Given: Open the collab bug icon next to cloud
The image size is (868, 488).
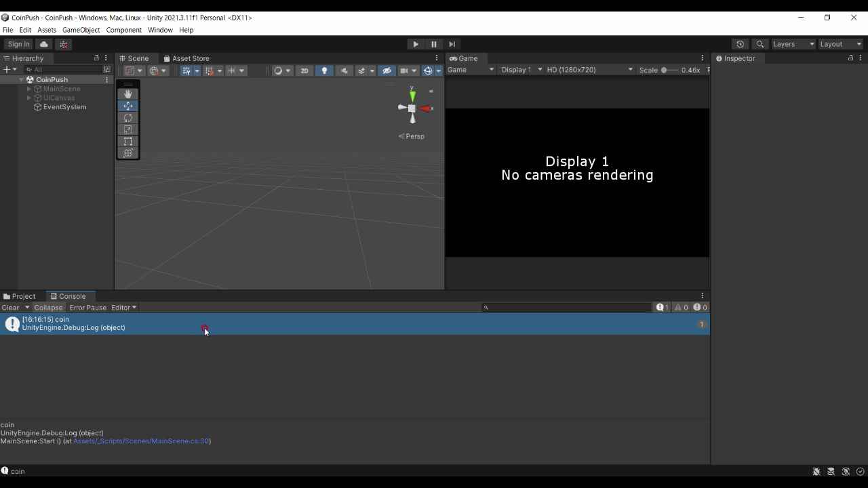Looking at the screenshot, I should pos(64,44).
